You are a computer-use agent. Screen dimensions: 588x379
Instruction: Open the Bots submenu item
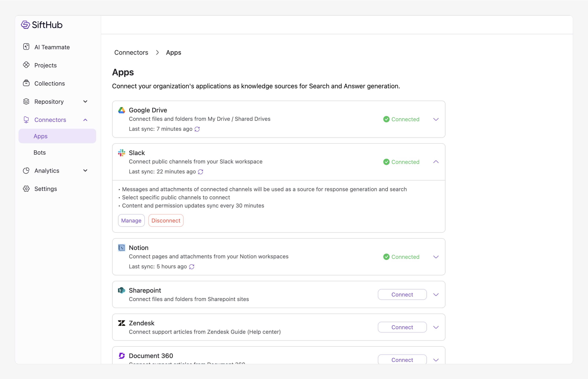click(x=40, y=153)
